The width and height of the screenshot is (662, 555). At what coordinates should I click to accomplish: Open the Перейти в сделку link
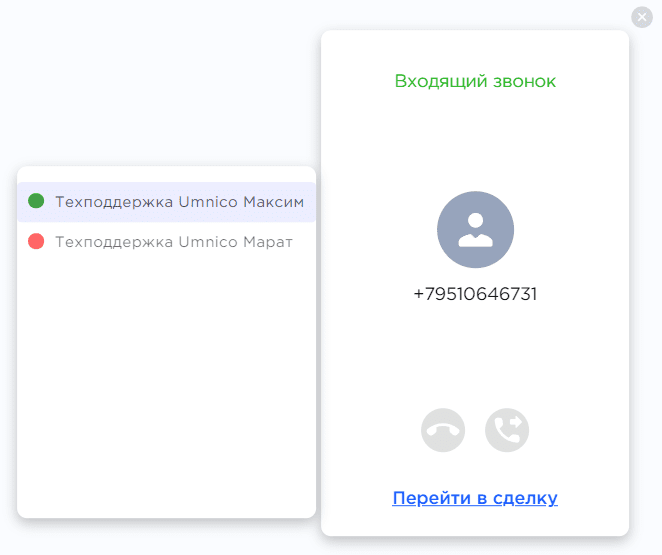coord(475,498)
